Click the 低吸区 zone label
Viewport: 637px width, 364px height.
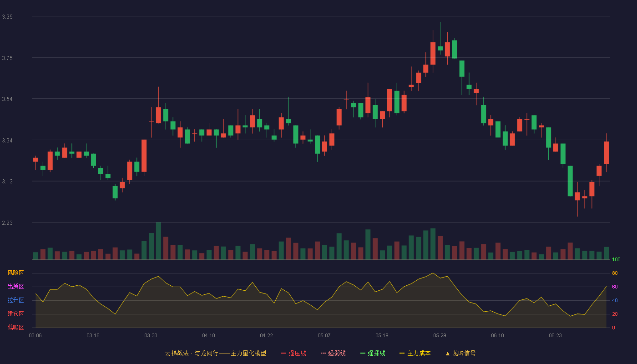[15, 327]
